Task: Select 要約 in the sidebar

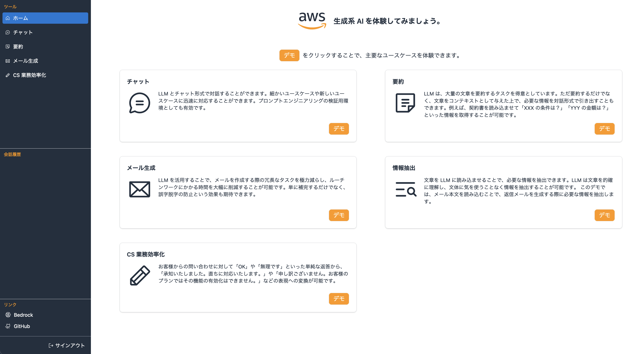Action: coord(19,47)
